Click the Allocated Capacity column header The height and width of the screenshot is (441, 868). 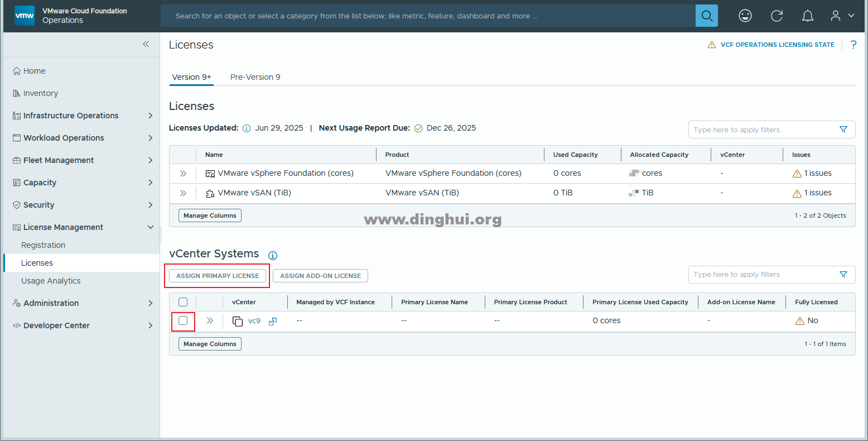[x=659, y=155]
